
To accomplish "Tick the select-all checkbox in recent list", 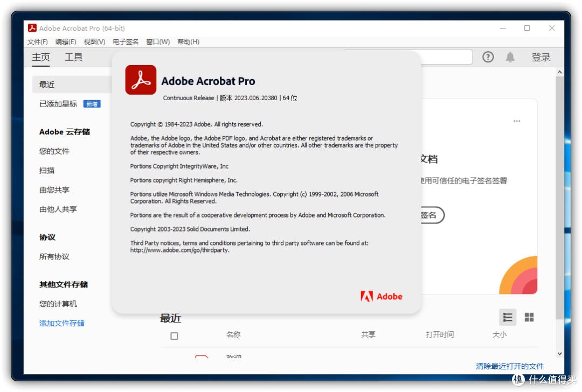I will point(174,336).
